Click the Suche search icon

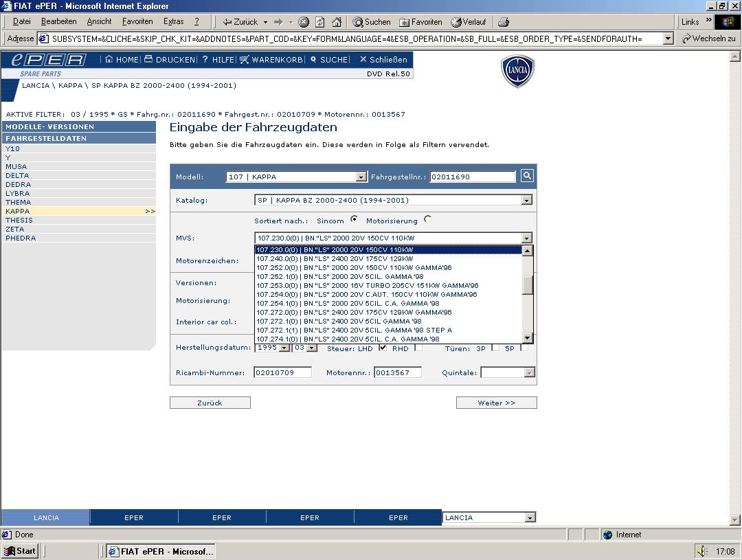[x=313, y=60]
